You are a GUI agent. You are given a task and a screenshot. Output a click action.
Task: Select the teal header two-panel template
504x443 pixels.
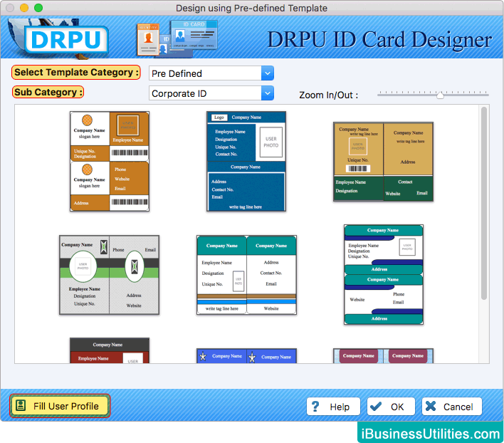tap(246, 275)
